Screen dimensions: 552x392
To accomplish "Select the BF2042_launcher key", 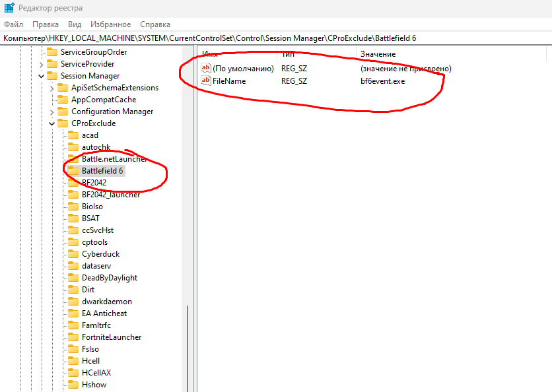I will (x=111, y=195).
